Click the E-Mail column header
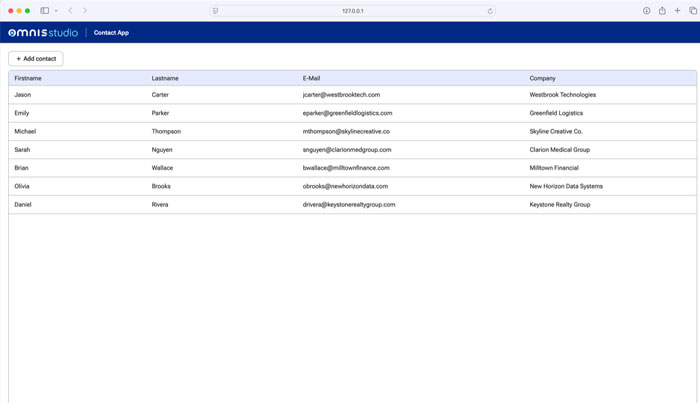This screenshot has height=403, width=700. click(x=311, y=78)
